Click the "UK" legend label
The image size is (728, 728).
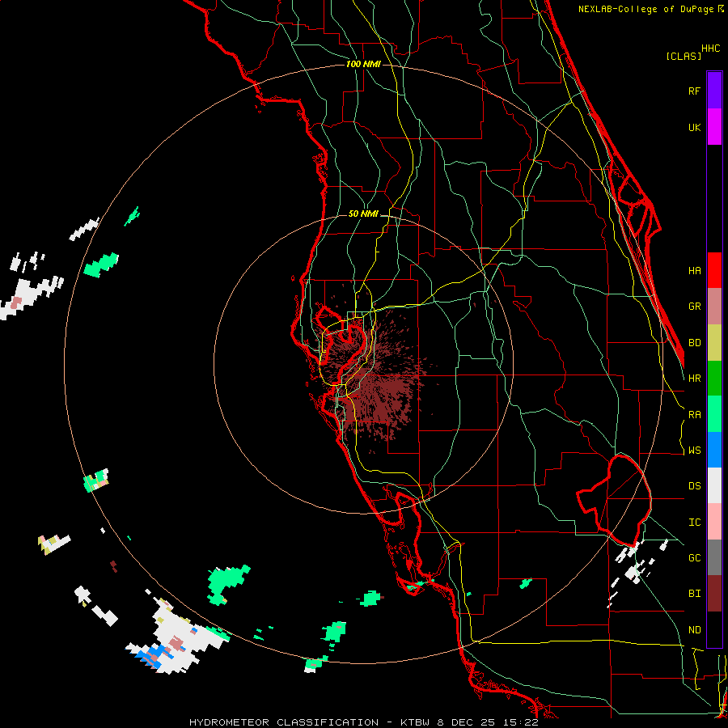pyautogui.click(x=694, y=127)
